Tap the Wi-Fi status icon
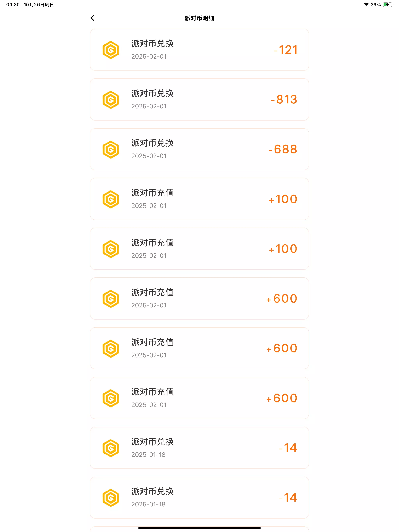The image size is (399, 532). (366, 4)
